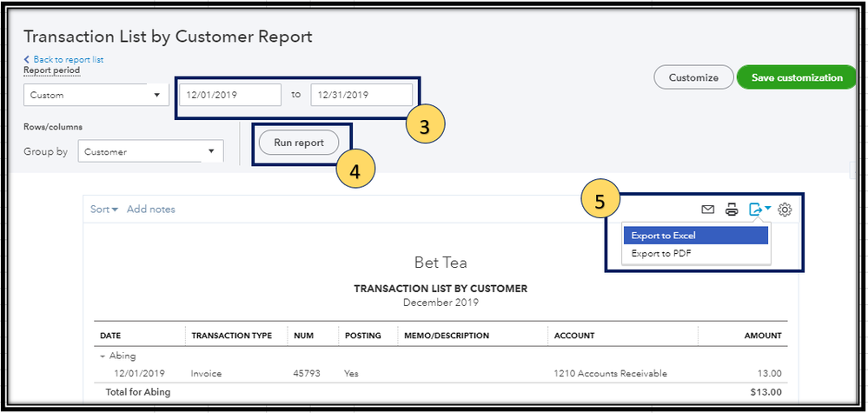
Task: Open the export report icon menu
Action: pos(759,210)
